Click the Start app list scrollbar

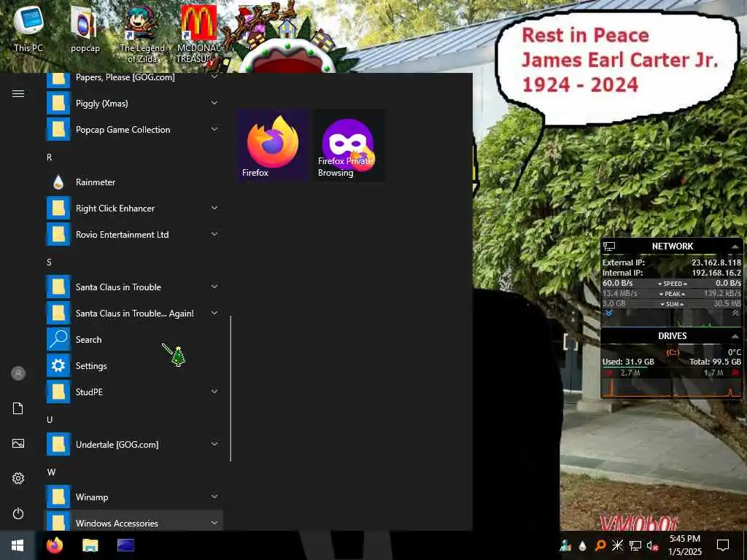click(x=231, y=389)
